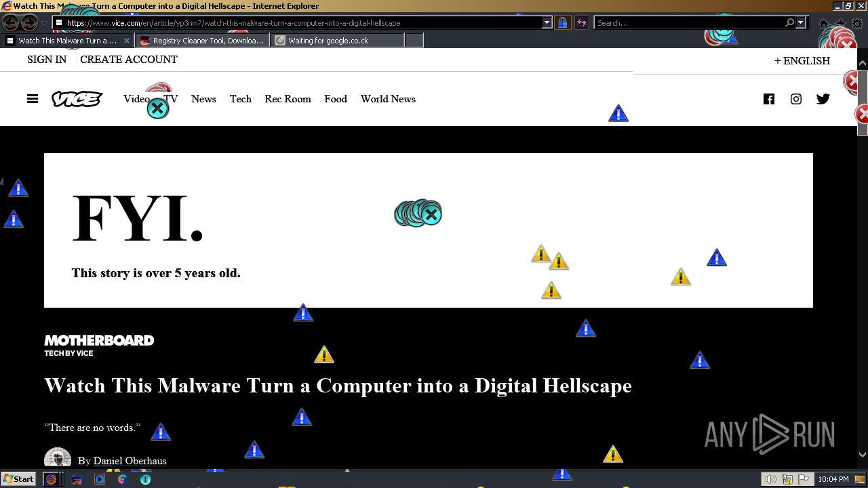The image size is (868, 488).
Task: Click the CREATE ACCOUNT link
Action: [x=129, y=60]
